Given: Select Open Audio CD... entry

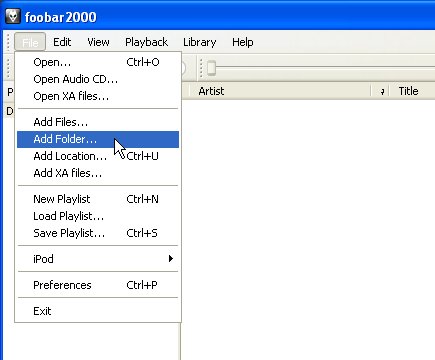Looking at the screenshot, I should coord(98,79).
